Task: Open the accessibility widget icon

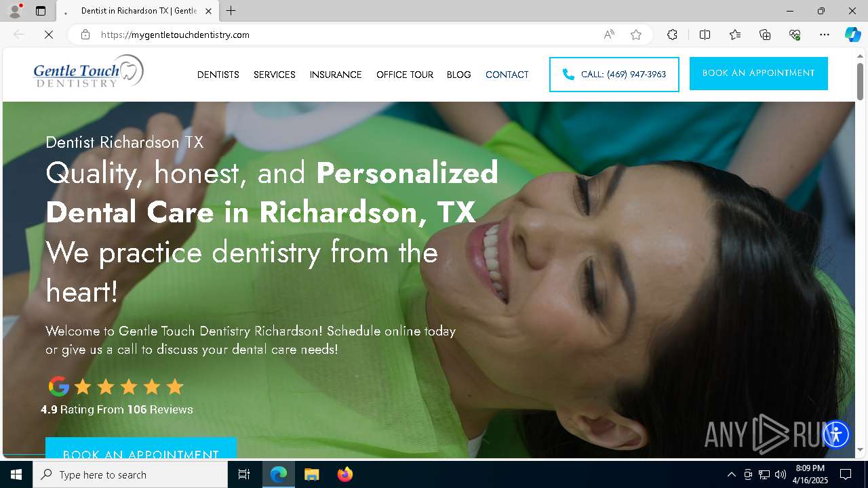Action: [x=836, y=434]
